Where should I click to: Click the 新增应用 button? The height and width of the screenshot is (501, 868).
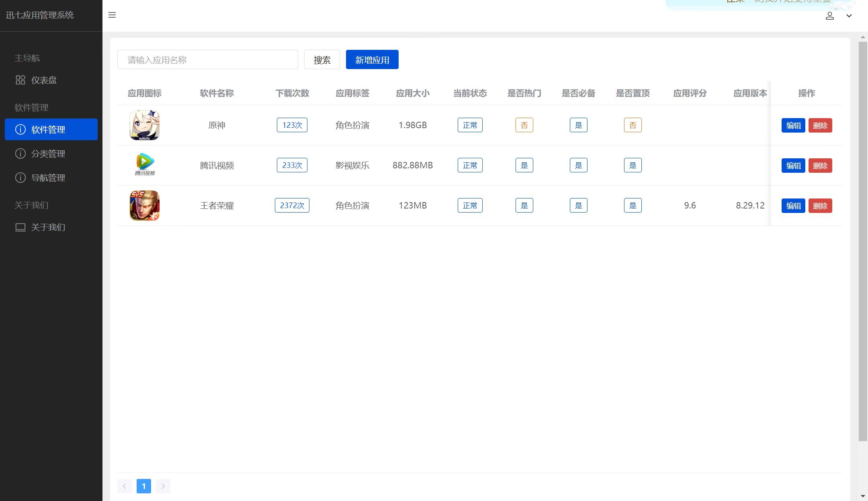(372, 59)
